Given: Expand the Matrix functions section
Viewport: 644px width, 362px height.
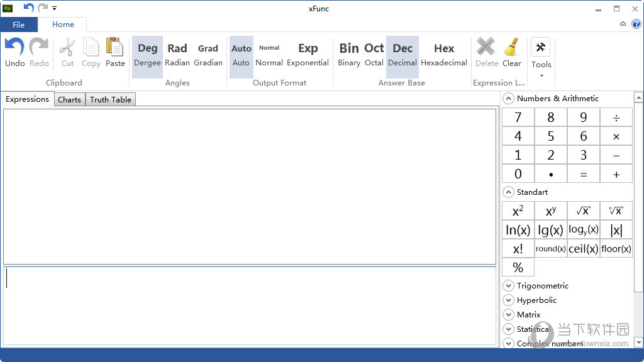Looking at the screenshot, I should [508, 315].
